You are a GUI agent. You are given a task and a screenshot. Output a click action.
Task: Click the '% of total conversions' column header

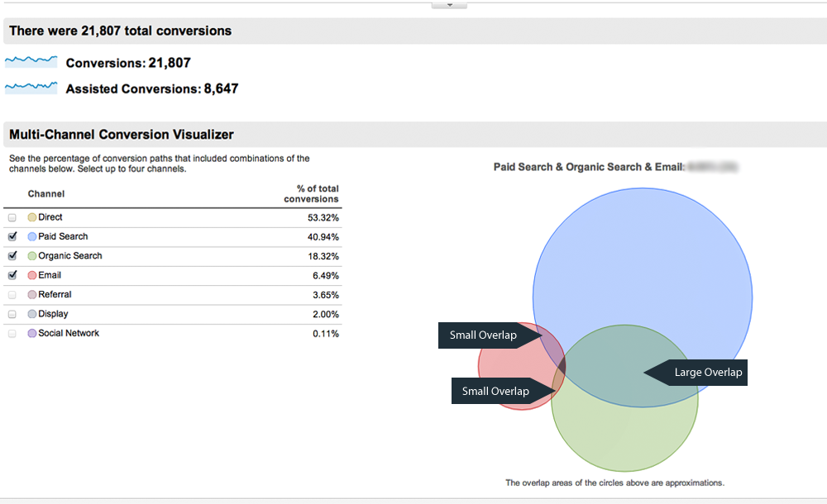311,193
